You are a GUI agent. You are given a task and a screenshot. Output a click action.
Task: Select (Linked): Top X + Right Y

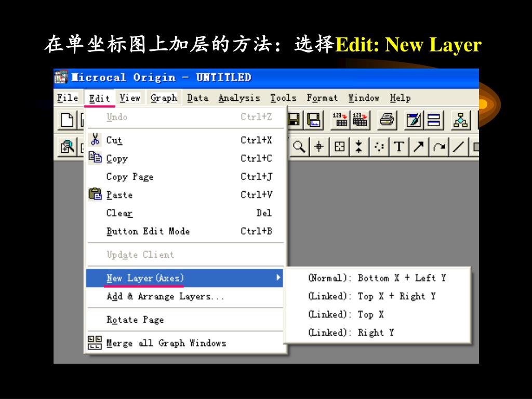tap(377, 296)
